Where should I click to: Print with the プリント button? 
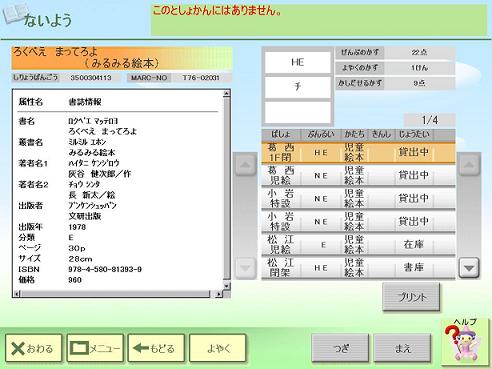click(x=411, y=297)
